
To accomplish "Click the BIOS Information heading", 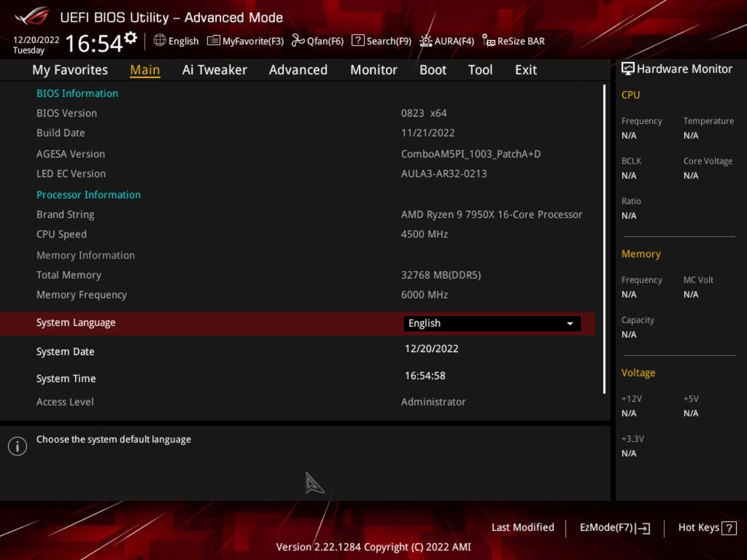I will pos(77,93).
